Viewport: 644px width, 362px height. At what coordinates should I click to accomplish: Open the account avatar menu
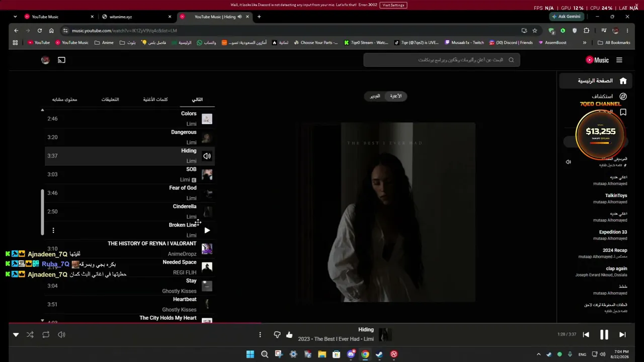point(45,60)
